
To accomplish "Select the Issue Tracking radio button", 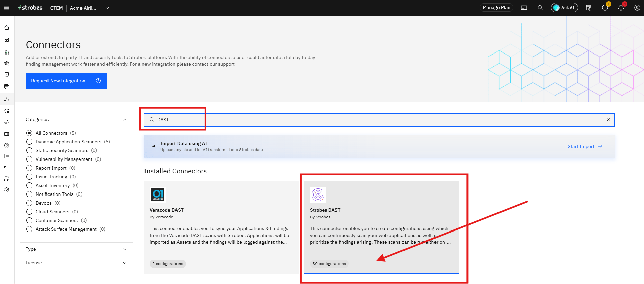I will coord(29,177).
